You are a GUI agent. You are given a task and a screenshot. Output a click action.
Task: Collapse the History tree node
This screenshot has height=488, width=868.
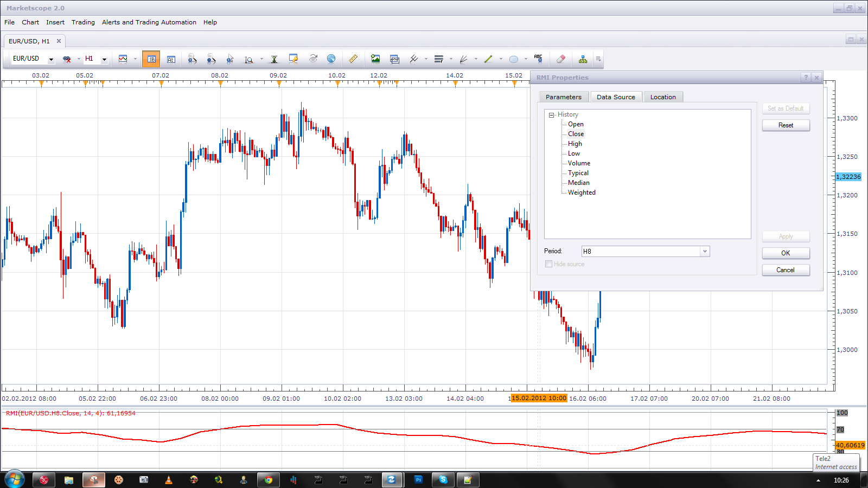coord(551,115)
